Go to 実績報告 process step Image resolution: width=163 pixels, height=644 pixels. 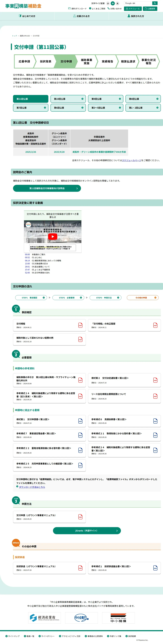tap(107, 61)
